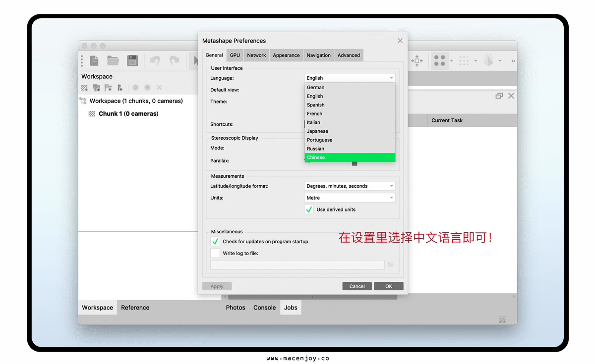
Task: Go to the Navigation preferences tab
Action: (319, 55)
